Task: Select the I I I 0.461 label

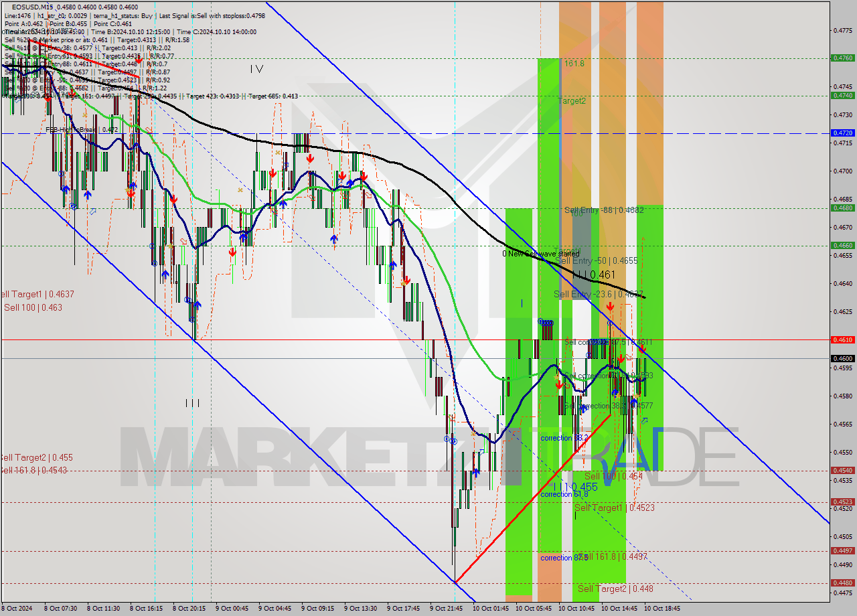Action: (x=593, y=275)
